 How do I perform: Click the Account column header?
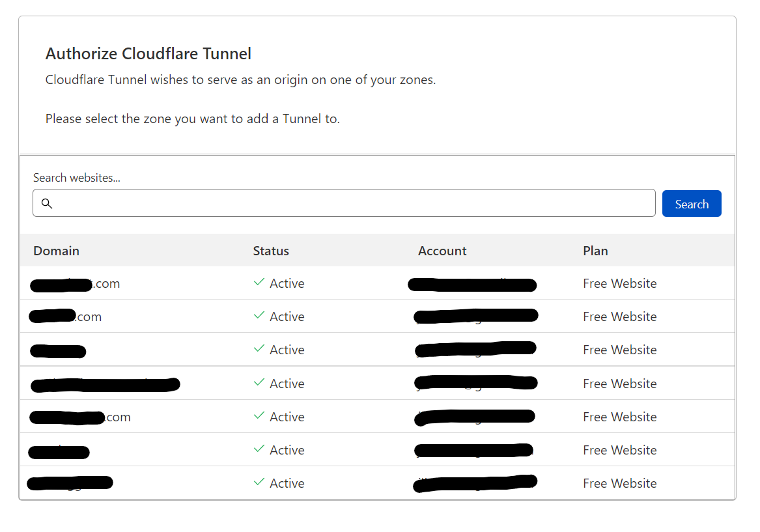[x=442, y=251]
